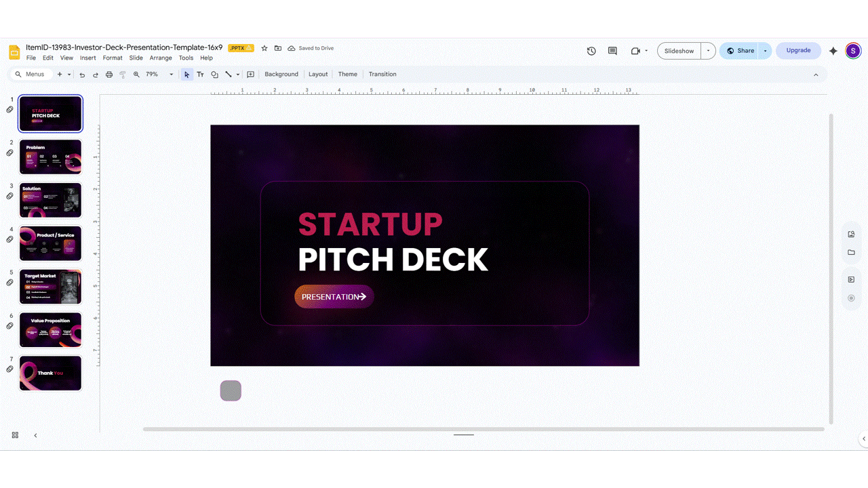
Task: Toggle the grid view of slides
Action: tap(15, 435)
